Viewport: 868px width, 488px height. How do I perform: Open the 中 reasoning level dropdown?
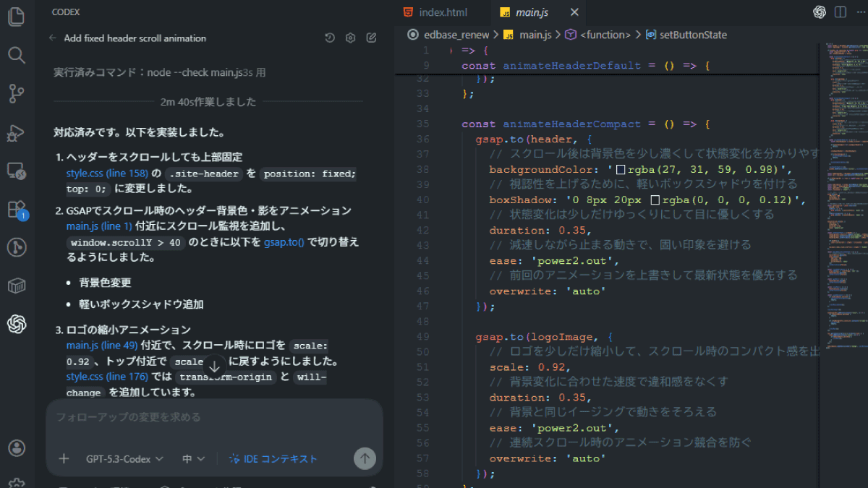(193, 459)
